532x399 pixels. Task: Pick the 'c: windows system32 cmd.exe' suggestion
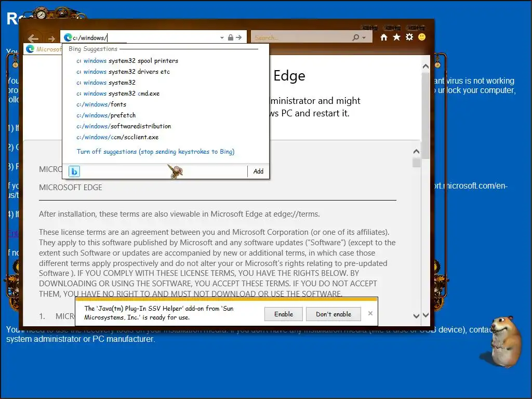[118, 94]
